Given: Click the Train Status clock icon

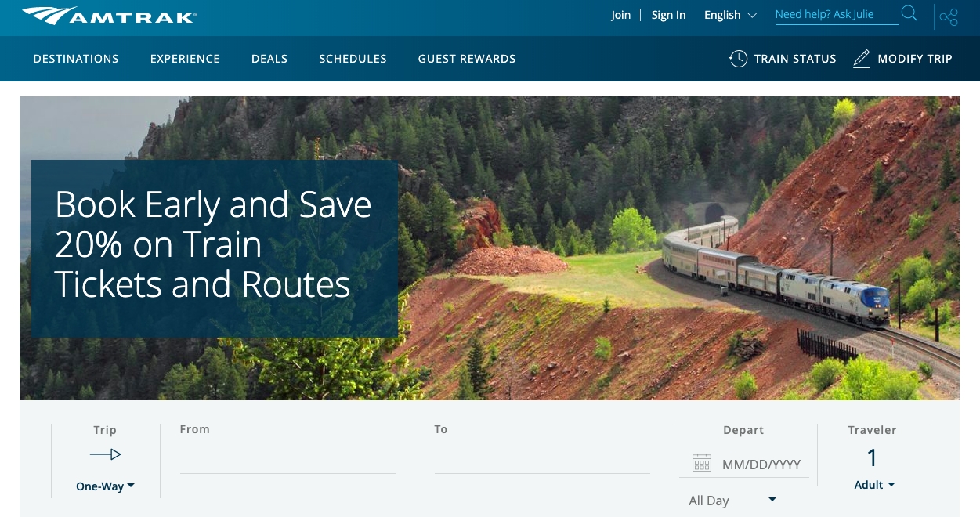Looking at the screenshot, I should point(738,59).
